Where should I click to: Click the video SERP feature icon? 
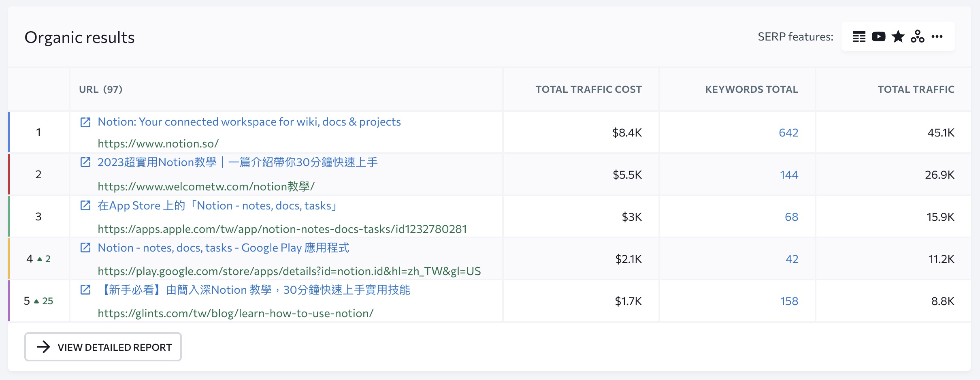(878, 37)
